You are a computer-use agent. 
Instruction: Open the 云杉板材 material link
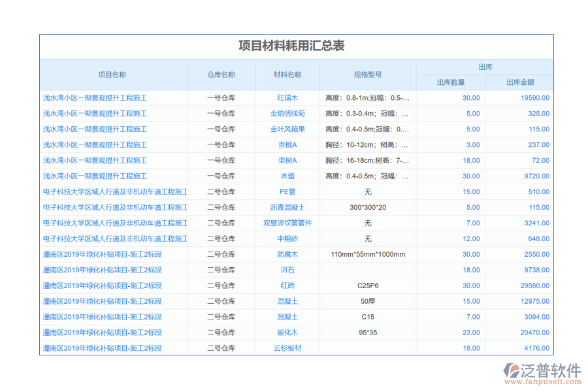point(287,348)
